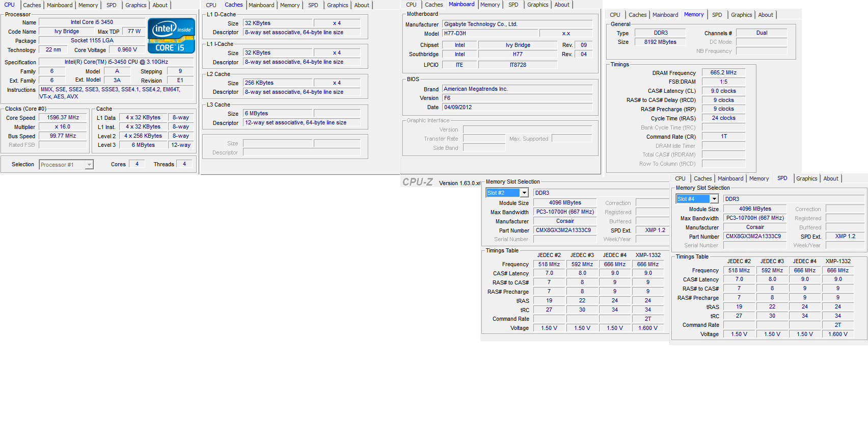Select CPU tab in the L1 D-Cache panel
This screenshot has height=437, width=868.
pos(211,5)
